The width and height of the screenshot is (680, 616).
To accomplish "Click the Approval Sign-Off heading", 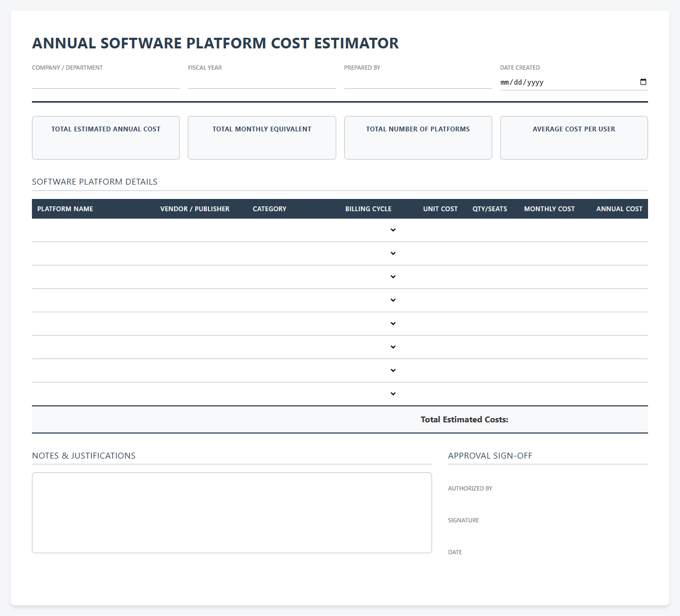I will [490, 456].
